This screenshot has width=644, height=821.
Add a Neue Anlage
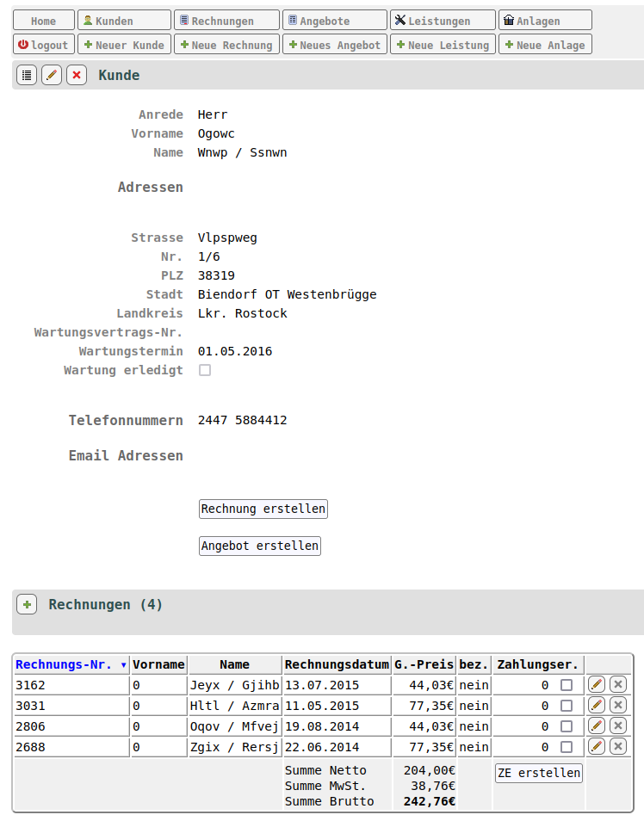pos(546,45)
